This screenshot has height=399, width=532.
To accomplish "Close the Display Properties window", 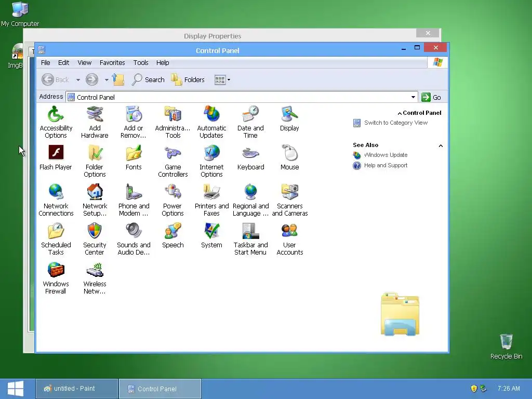I will coord(428,33).
